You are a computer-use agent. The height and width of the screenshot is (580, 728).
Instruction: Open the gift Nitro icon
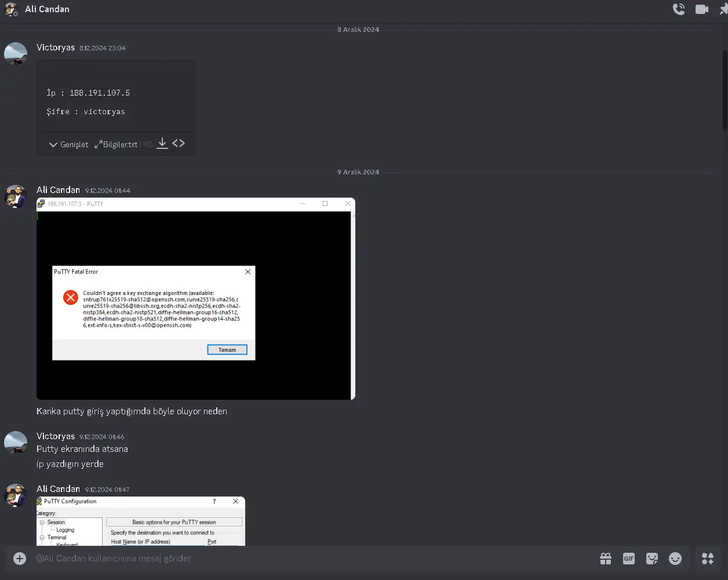pos(606,559)
